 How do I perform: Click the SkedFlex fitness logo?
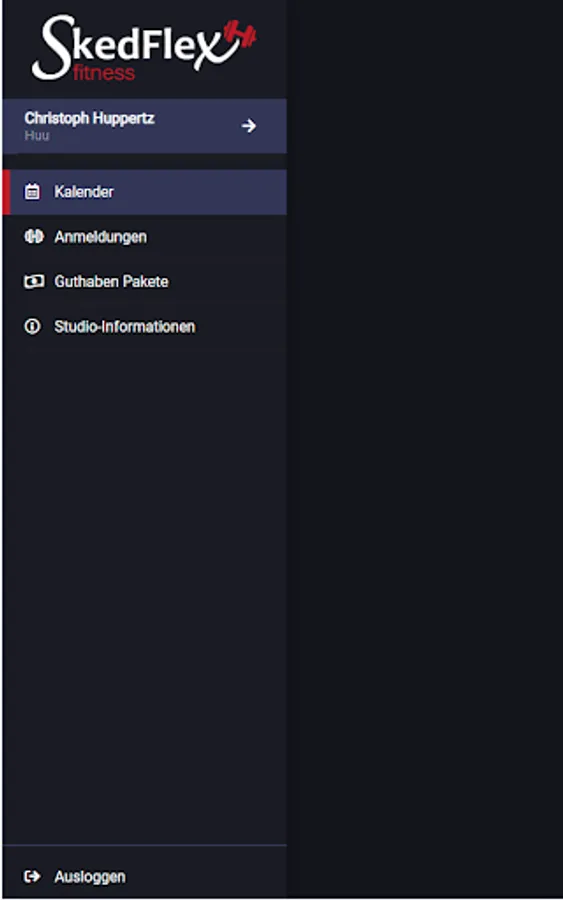[143, 48]
